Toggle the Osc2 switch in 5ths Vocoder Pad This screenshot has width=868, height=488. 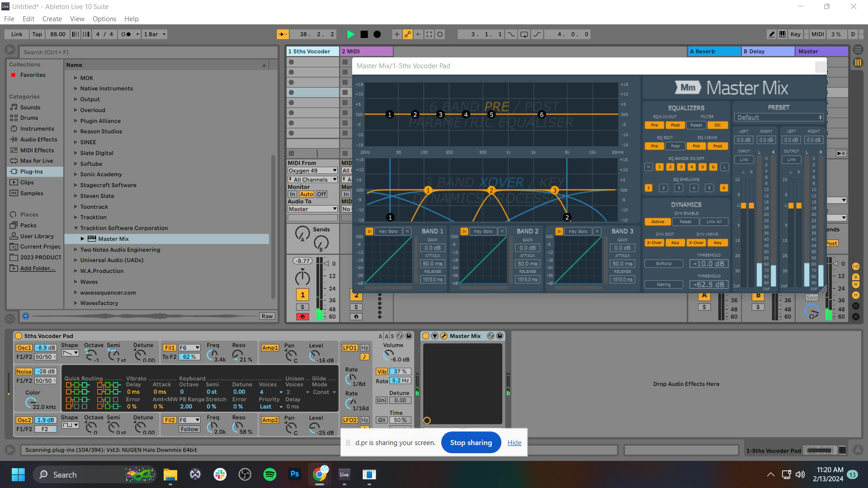click(24, 420)
